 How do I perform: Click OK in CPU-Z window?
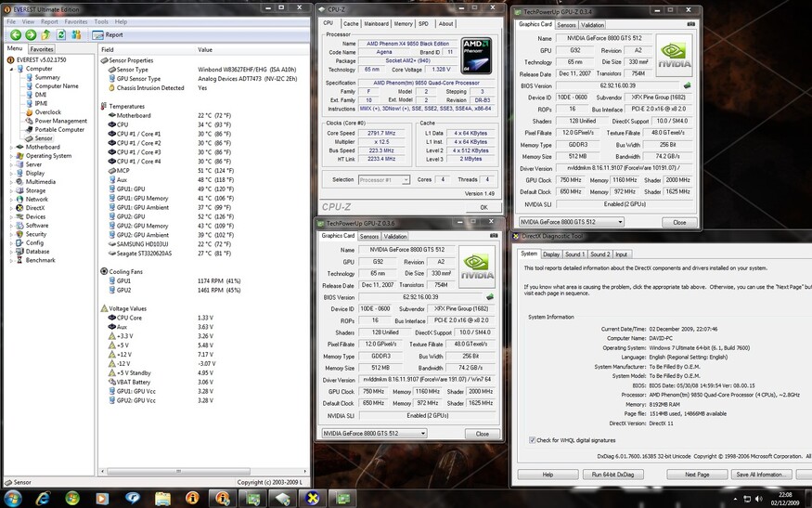pos(483,207)
